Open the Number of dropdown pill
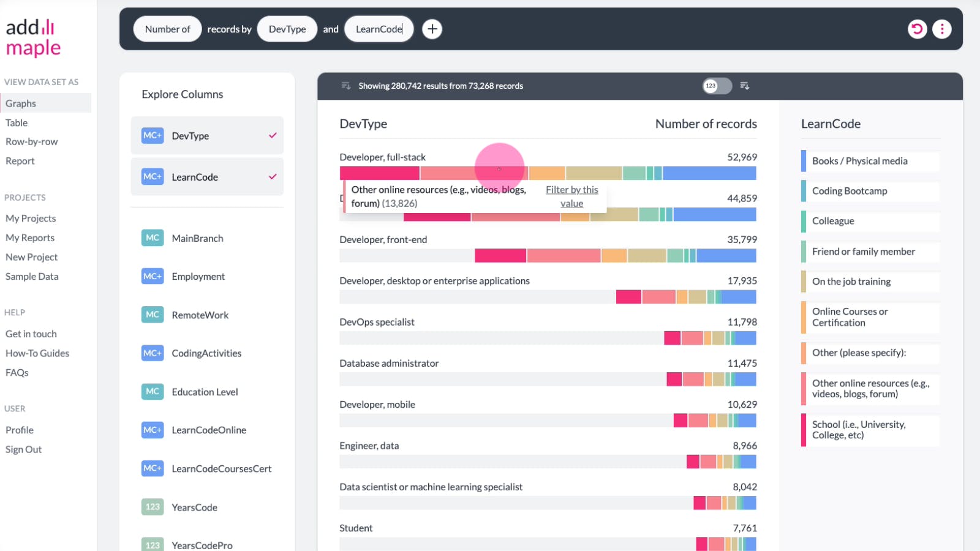980x551 pixels. (x=167, y=29)
